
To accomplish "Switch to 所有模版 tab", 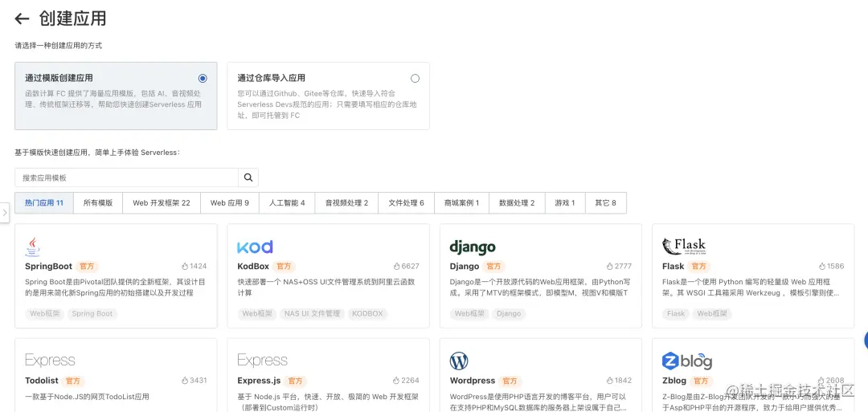I will [98, 203].
